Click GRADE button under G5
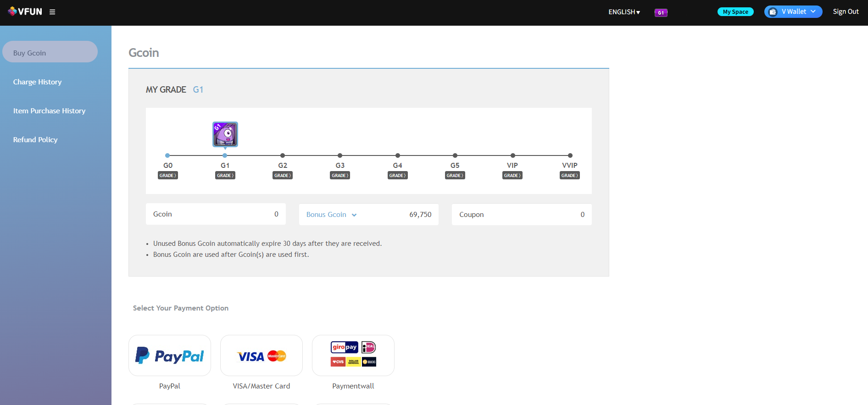This screenshot has height=405, width=868. click(455, 175)
